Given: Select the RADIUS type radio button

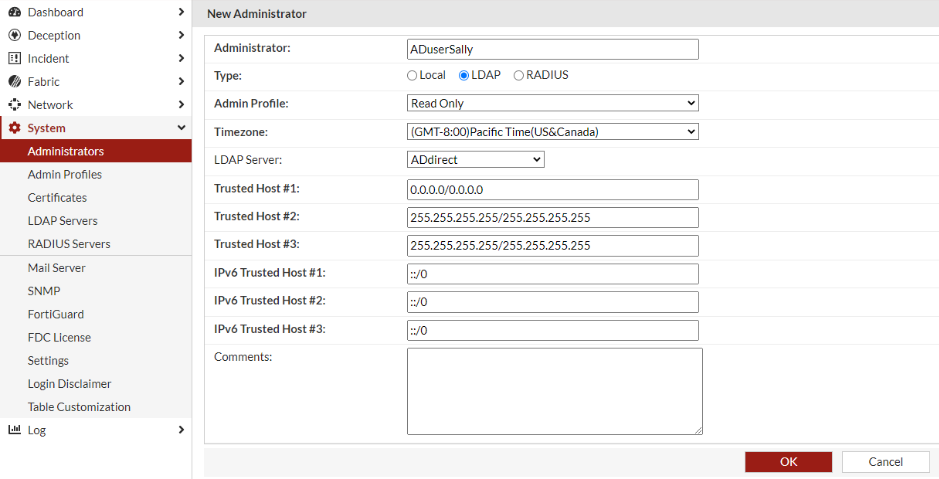Looking at the screenshot, I should coord(519,75).
